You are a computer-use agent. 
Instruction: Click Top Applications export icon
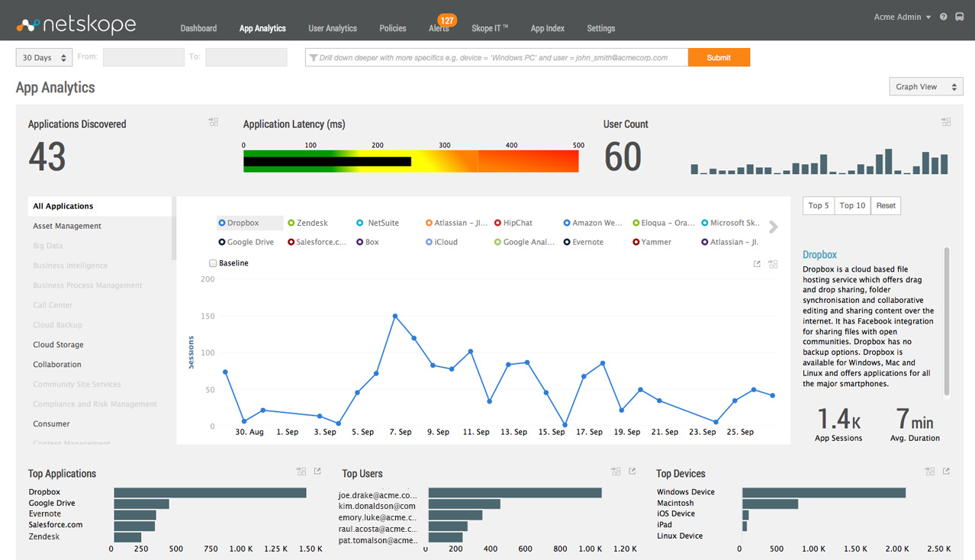(317, 471)
